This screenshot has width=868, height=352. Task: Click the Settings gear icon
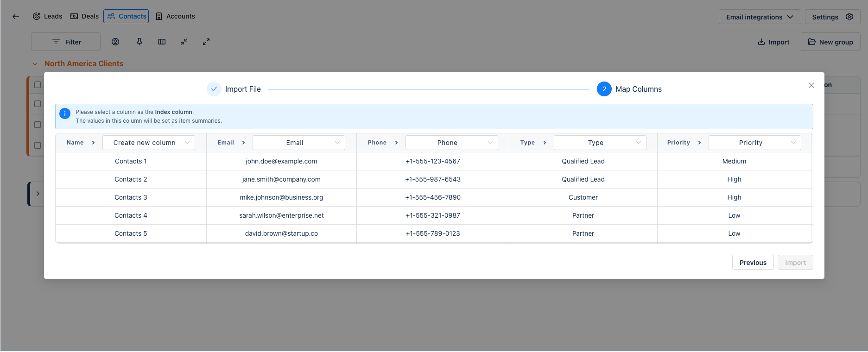click(849, 17)
